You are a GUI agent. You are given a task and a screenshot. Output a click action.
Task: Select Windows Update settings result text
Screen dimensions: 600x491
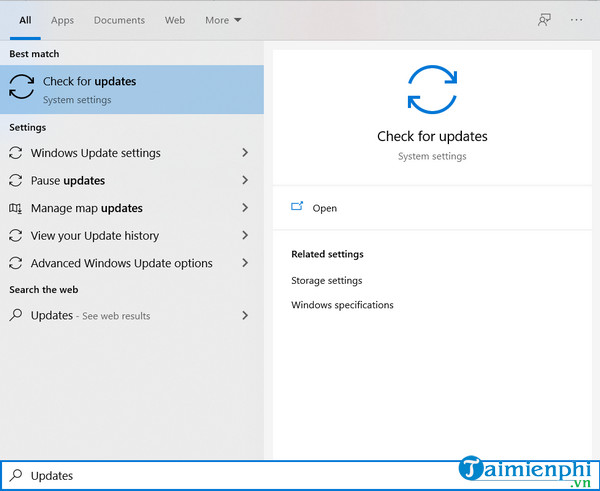point(96,153)
